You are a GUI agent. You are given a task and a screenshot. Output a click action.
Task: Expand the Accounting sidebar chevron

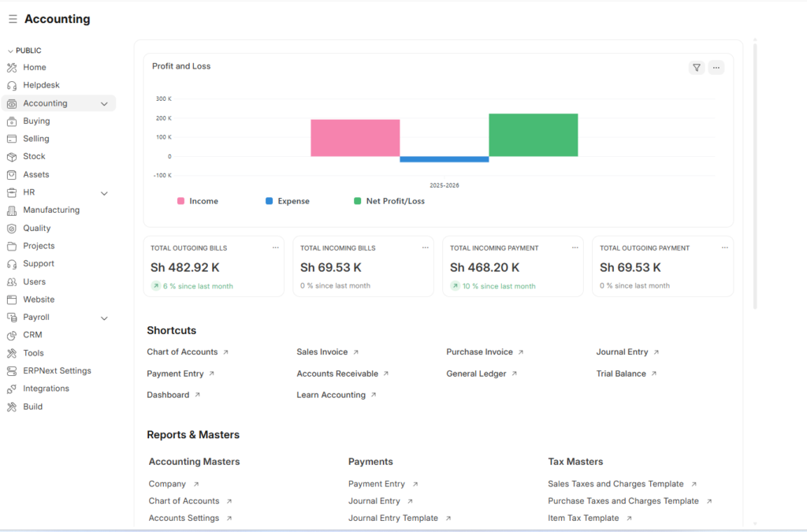point(104,103)
